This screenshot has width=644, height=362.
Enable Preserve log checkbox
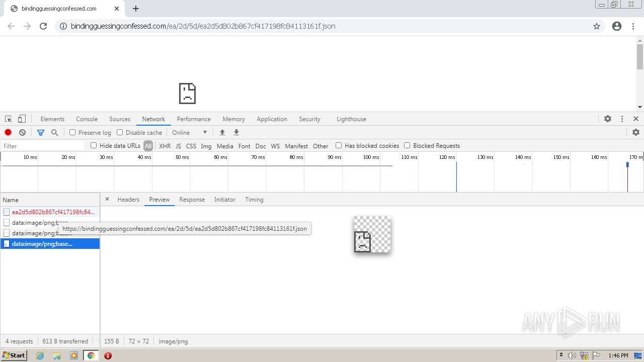[72, 132]
